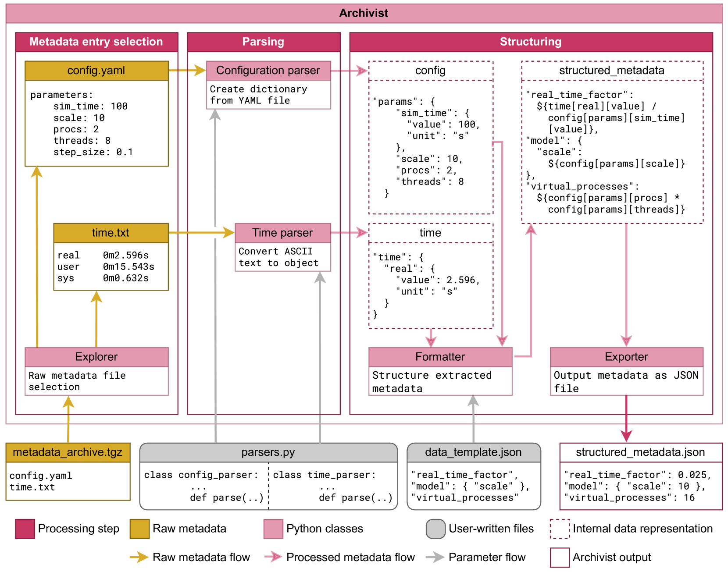Viewport: 728px width, 572px height.
Task: Click the Exporter class header
Action: [x=626, y=357]
